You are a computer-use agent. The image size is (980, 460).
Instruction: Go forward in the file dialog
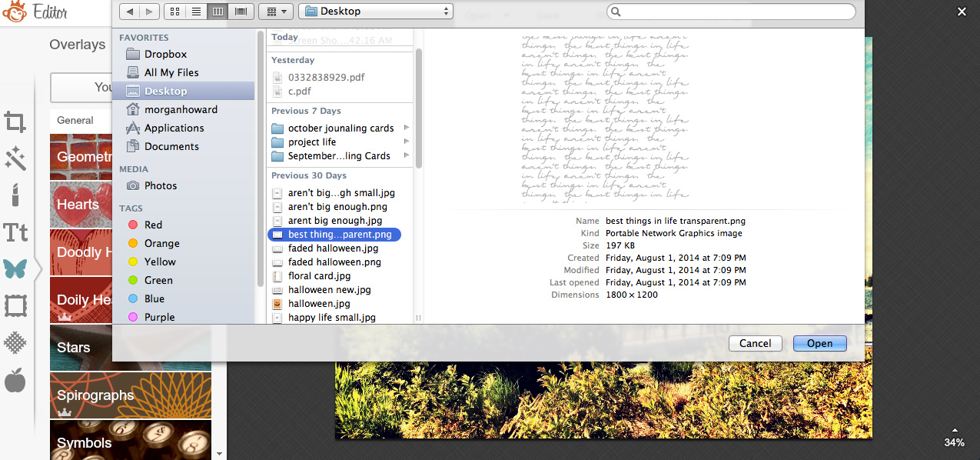pyautogui.click(x=149, y=12)
